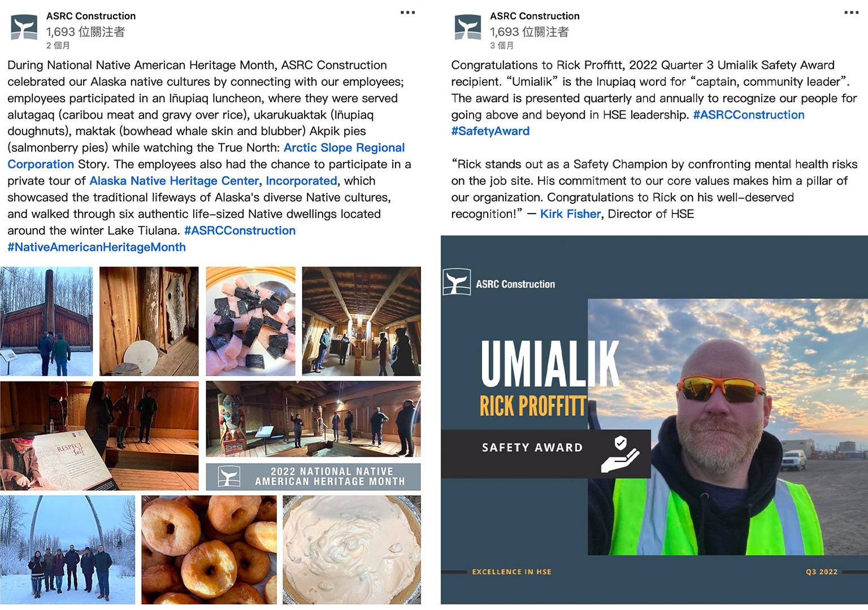Open the Iñupiaq doughnuts photo
The height and width of the screenshot is (610, 868).
[209, 550]
